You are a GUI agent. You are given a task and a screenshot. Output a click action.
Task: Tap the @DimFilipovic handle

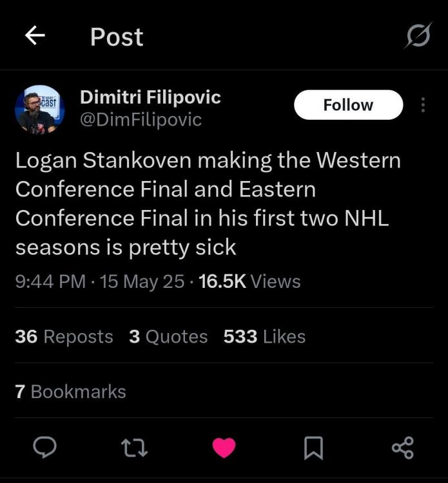click(x=141, y=120)
